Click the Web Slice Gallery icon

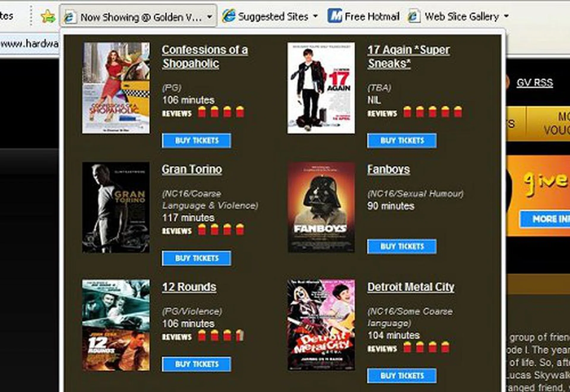pyautogui.click(x=414, y=16)
